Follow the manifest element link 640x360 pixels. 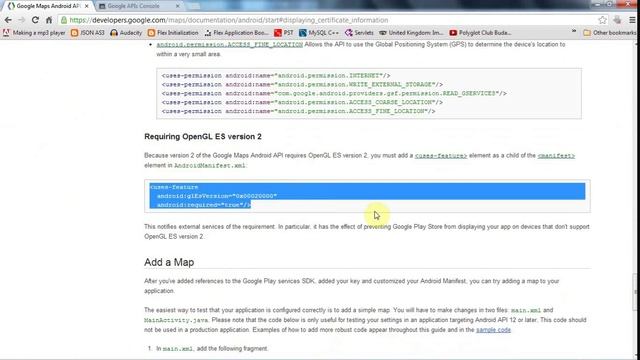pyautogui.click(x=556, y=156)
